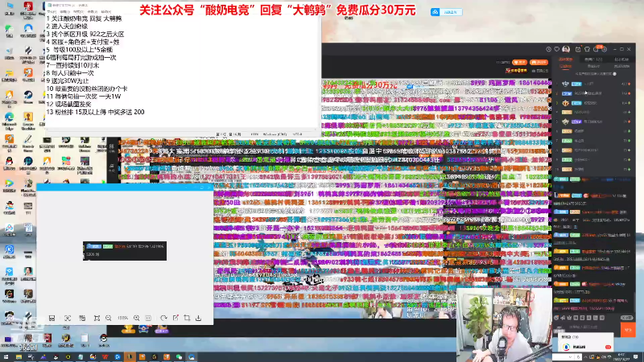Screen dimensions: 644x362
Task: Select the middle sub-tab in ranking list
Action: 593,66
